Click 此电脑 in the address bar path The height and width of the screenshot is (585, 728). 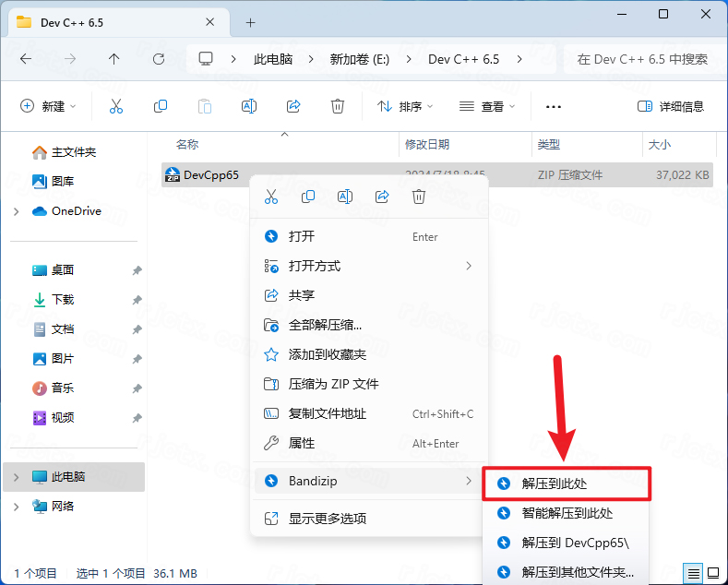273,59
